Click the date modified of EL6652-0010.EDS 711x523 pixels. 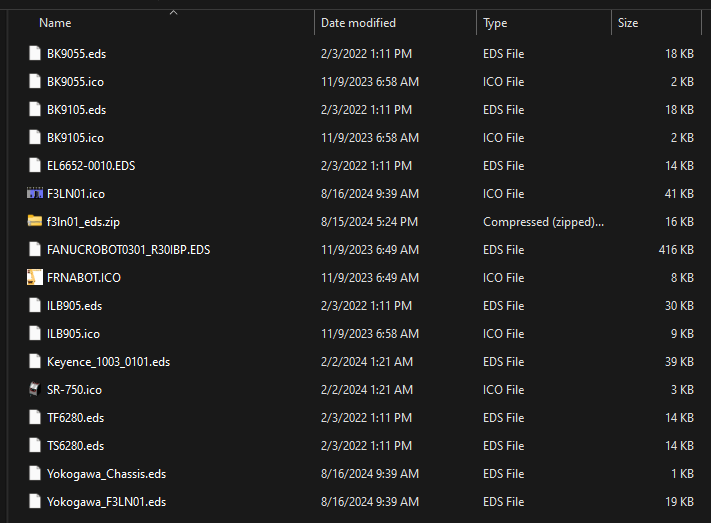pyautogui.click(x=366, y=166)
